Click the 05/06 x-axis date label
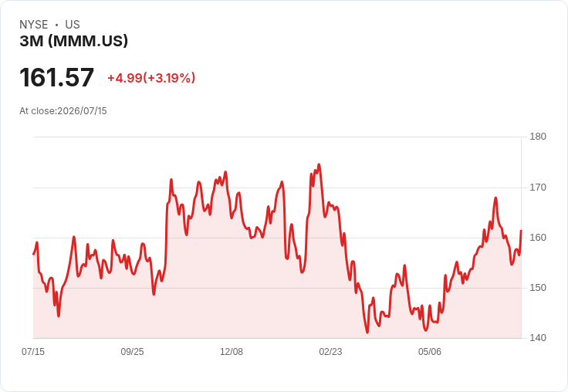This screenshot has width=568, height=392. 430,351
